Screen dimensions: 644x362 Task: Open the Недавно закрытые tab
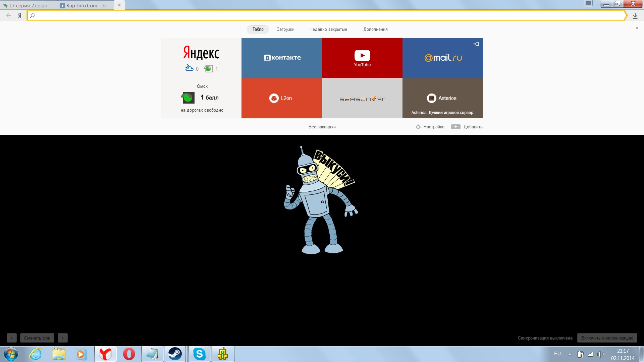(x=328, y=29)
